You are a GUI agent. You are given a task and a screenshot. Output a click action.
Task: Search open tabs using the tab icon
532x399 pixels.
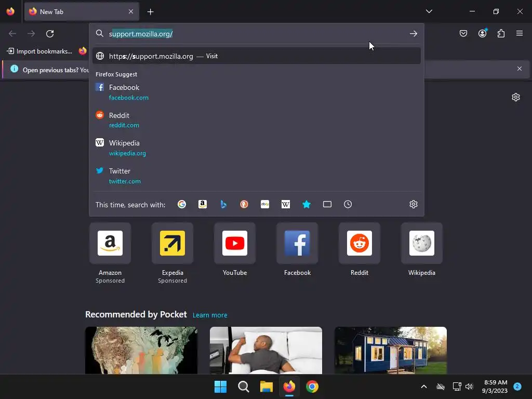coord(327,204)
